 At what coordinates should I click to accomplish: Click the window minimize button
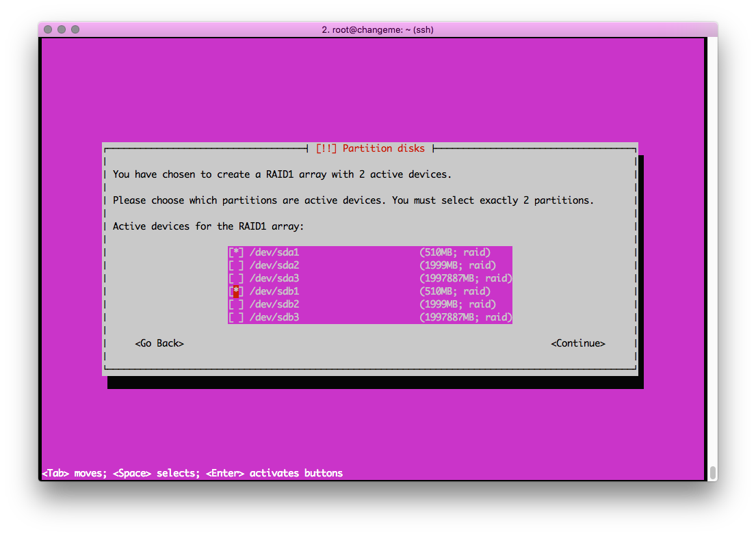pyautogui.click(x=61, y=29)
